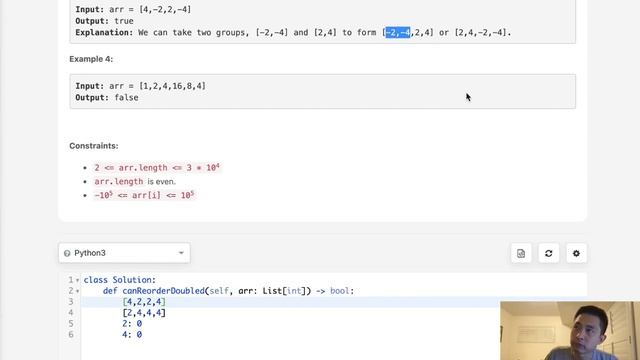Click 'arr.length is even' constraint
This screenshot has height=360, width=640.
pos(135,182)
